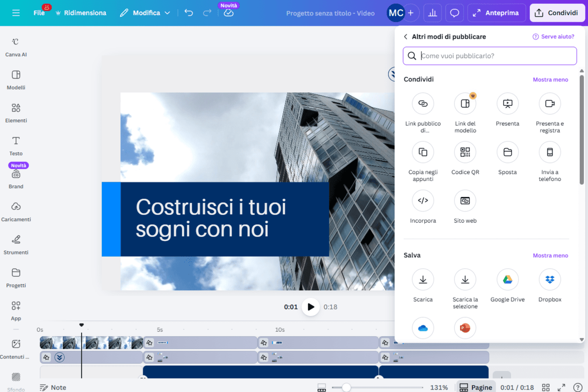Open the Serve aiuto? link
The height and width of the screenshot is (392, 588).
click(x=553, y=37)
